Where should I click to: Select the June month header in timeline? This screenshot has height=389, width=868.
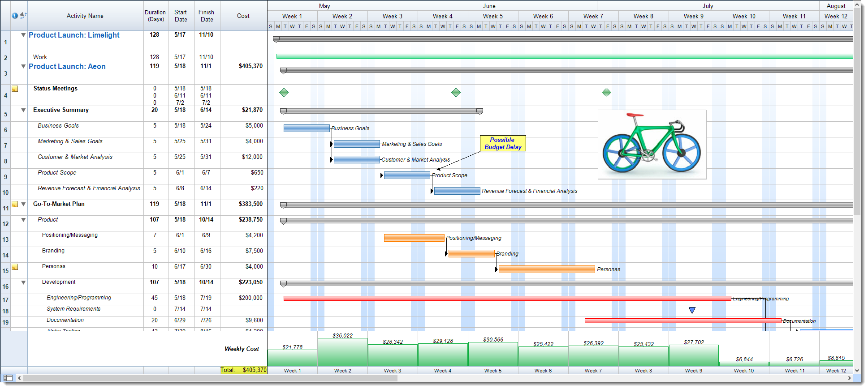point(489,6)
